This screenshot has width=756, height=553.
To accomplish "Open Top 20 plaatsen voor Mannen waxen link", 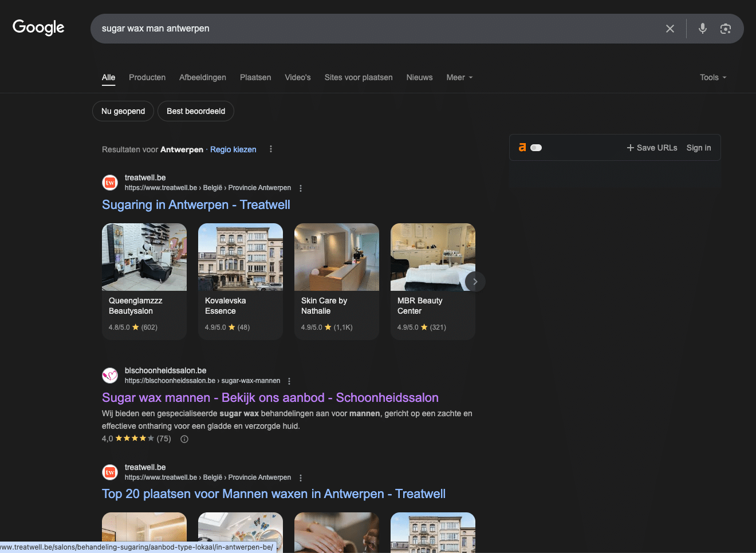I will 274,494.
